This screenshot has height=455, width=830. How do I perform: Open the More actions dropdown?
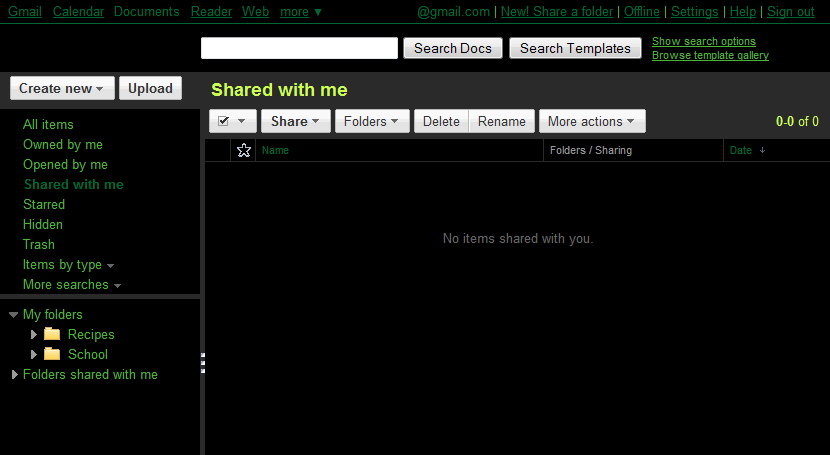tap(592, 121)
